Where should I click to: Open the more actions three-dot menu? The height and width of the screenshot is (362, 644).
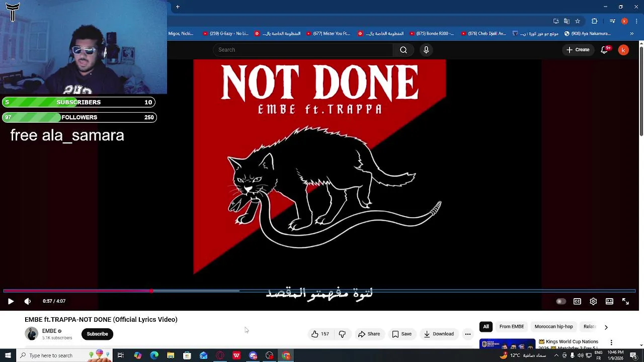[x=468, y=334]
